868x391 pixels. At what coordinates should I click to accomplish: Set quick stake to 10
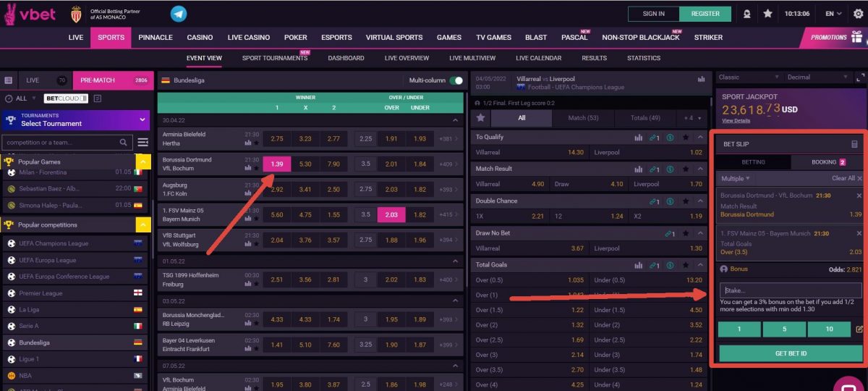tap(829, 329)
